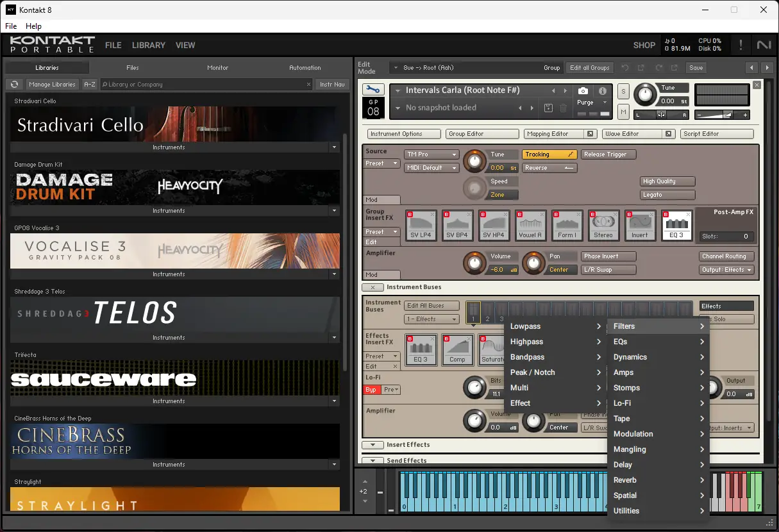779x532 pixels.
Task: Close the instrument with X icon
Action: point(757,85)
